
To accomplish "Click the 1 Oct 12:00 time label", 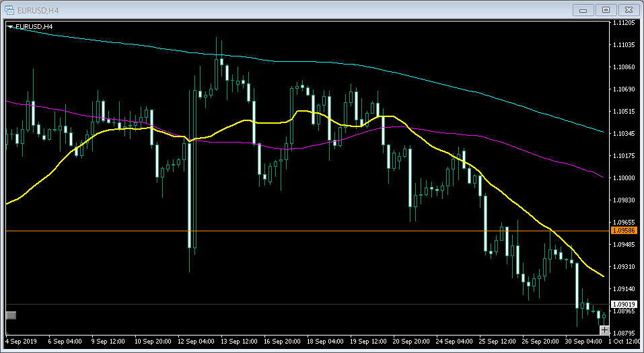I will pyautogui.click(x=624, y=341).
